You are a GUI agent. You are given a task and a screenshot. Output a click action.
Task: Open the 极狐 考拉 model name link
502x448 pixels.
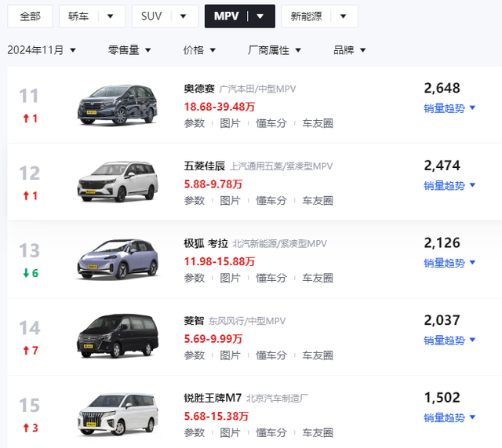click(206, 244)
